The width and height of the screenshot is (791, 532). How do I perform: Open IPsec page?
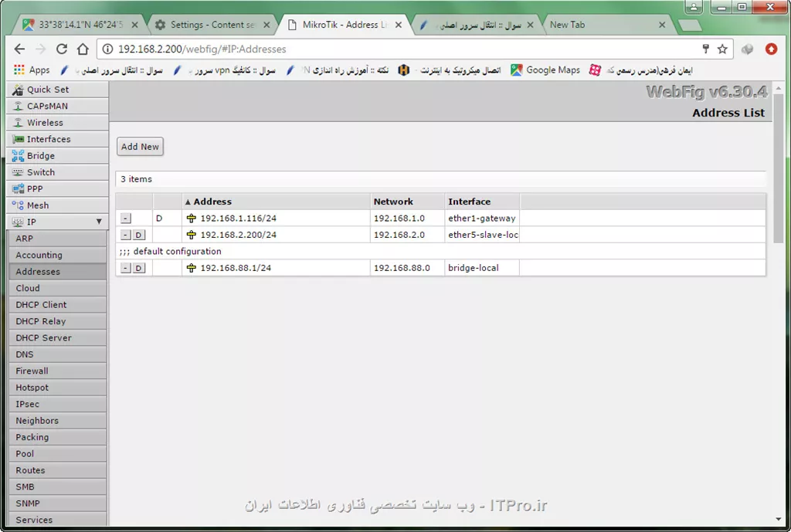(x=57, y=404)
